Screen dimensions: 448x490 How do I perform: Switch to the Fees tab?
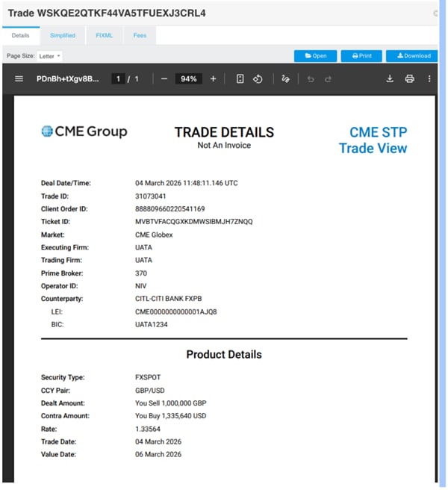140,36
